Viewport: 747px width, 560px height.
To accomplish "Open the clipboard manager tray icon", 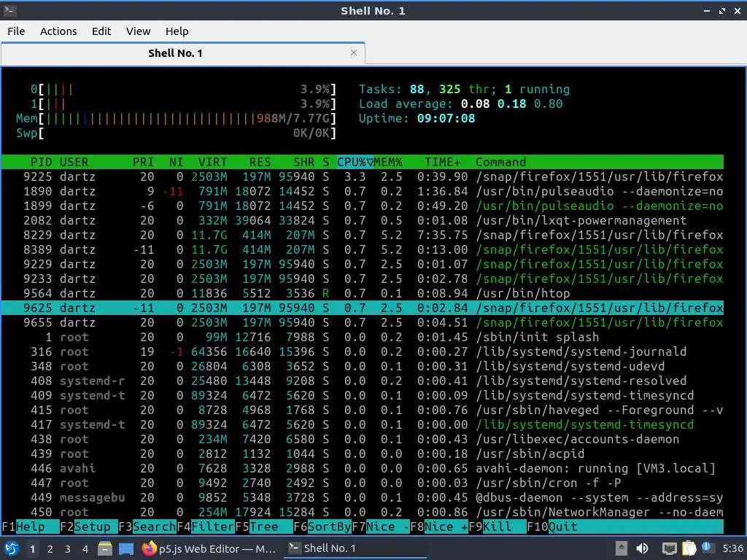I will click(689, 548).
